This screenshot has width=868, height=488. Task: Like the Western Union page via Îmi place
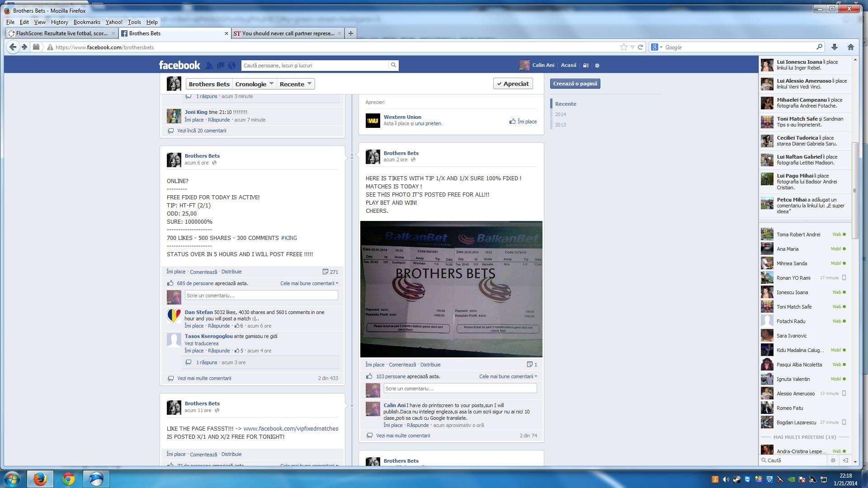(x=523, y=122)
